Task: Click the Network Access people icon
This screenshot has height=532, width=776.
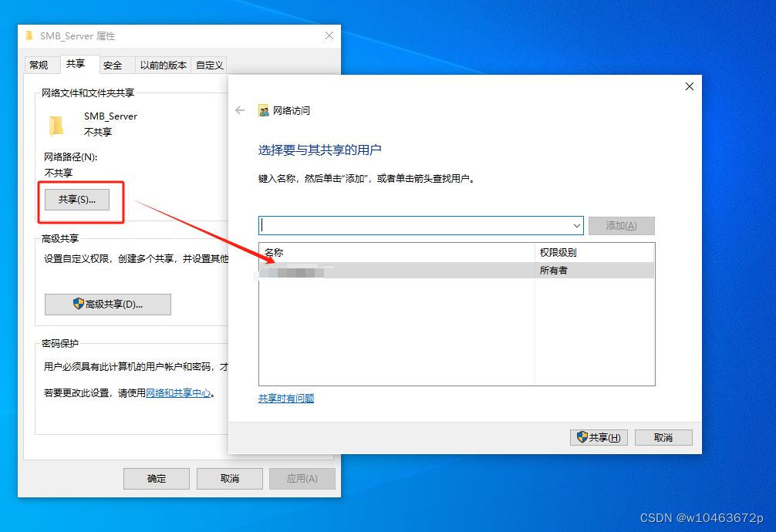Action: 263,110
